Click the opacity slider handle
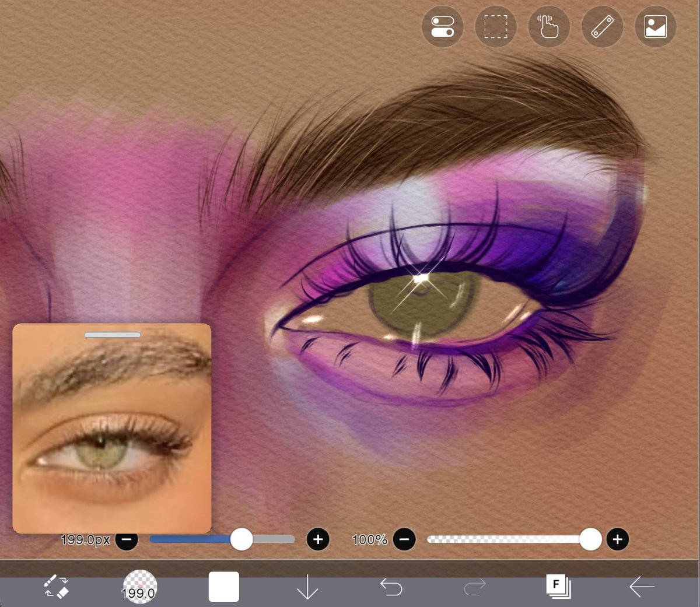Image resolution: width=700 pixels, height=607 pixels. (x=590, y=539)
